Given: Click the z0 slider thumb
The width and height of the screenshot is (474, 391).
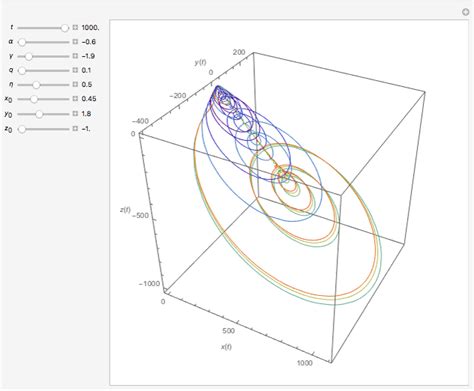Looking at the screenshot, I should coord(22,129).
